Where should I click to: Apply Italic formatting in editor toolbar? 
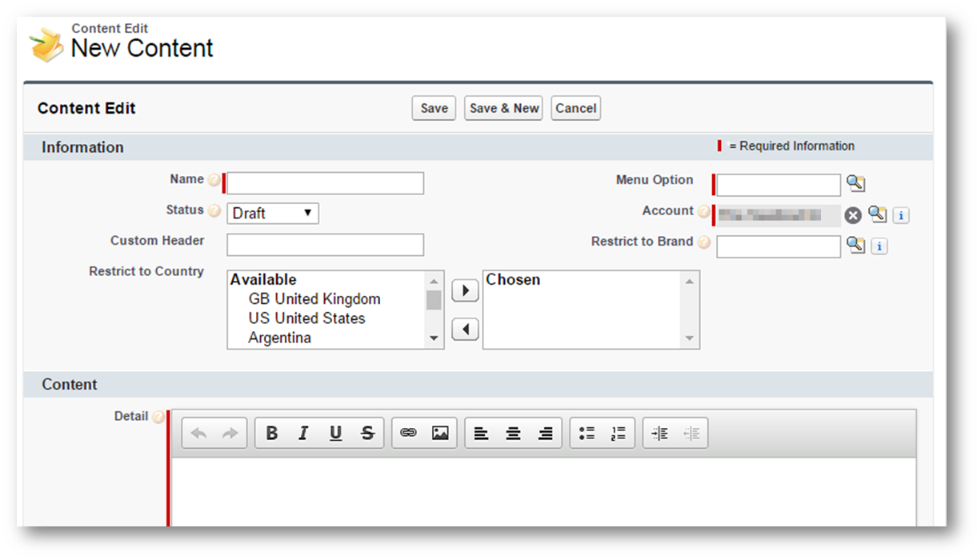tap(303, 434)
